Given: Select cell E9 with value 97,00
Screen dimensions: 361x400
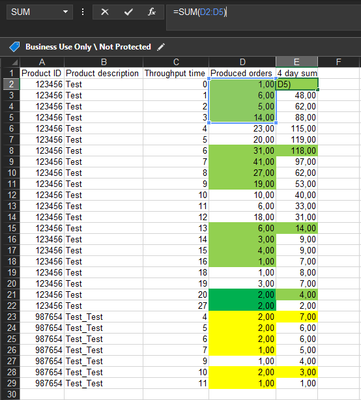Looking at the screenshot, I should pyautogui.click(x=297, y=162).
